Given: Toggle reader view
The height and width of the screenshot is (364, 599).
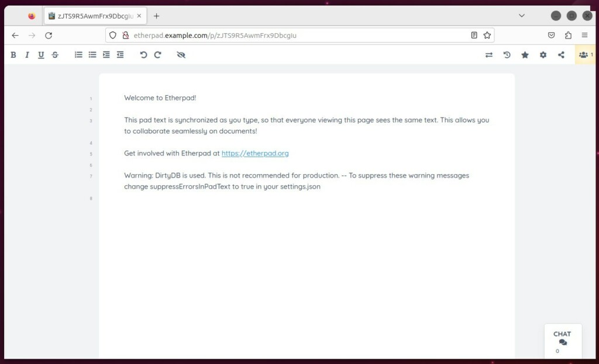Looking at the screenshot, I should pyautogui.click(x=474, y=36).
